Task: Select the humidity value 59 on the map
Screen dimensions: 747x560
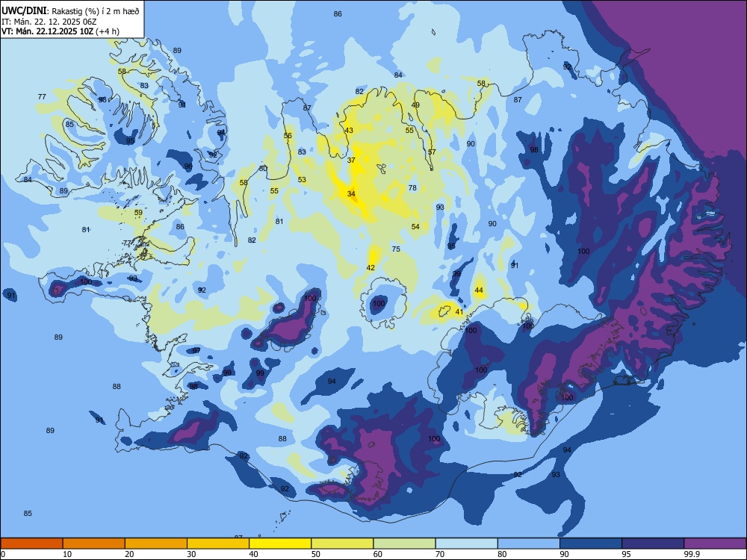Action: point(138,213)
